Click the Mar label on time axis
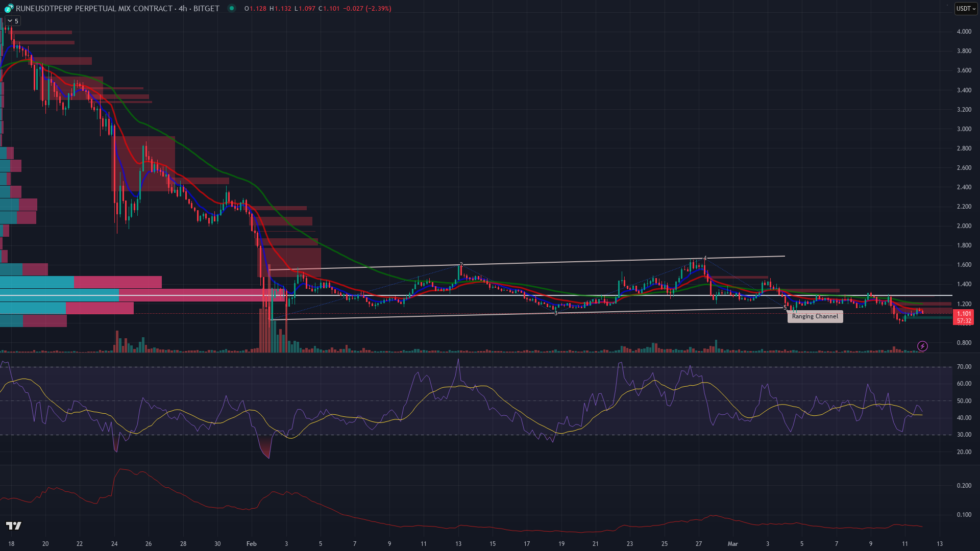980x551 pixels. pyautogui.click(x=732, y=544)
